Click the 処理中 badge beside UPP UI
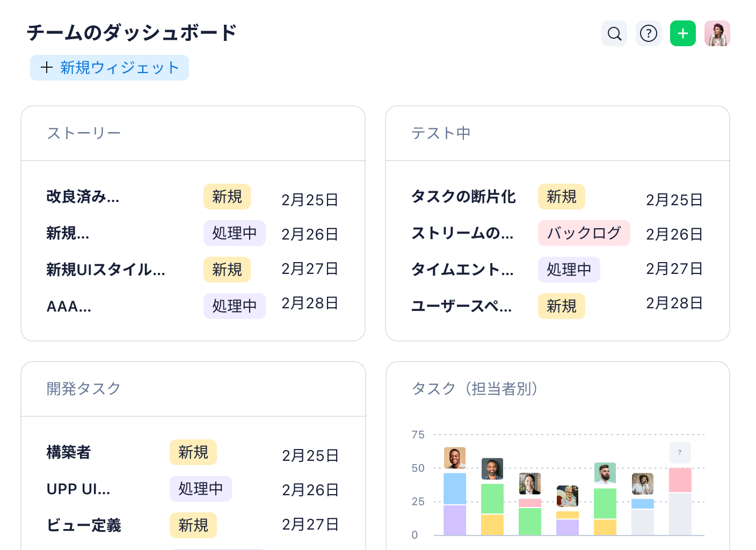This screenshot has height=550, width=756. tap(201, 489)
